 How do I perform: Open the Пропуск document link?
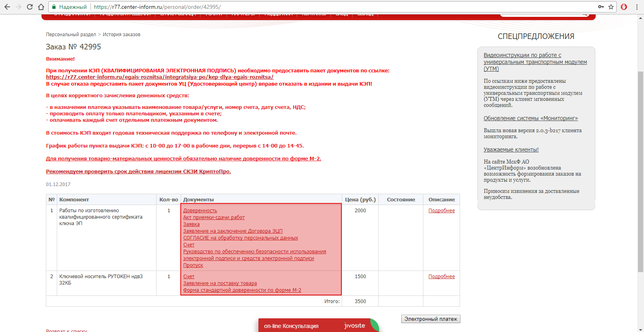click(x=193, y=265)
